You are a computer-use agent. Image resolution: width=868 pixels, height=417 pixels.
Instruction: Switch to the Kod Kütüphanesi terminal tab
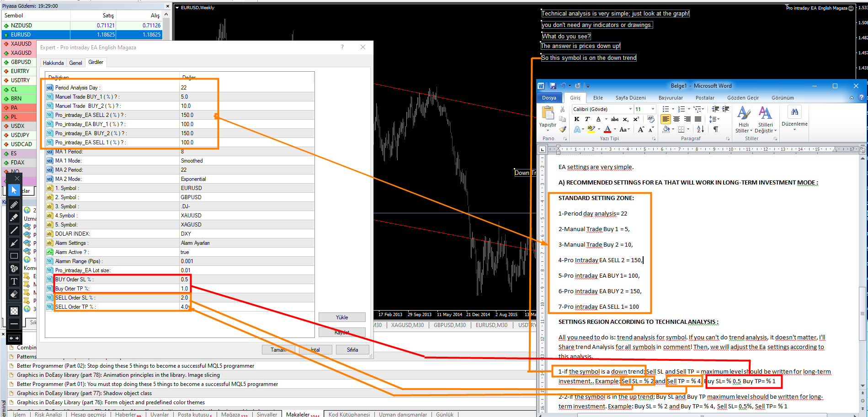click(x=349, y=414)
